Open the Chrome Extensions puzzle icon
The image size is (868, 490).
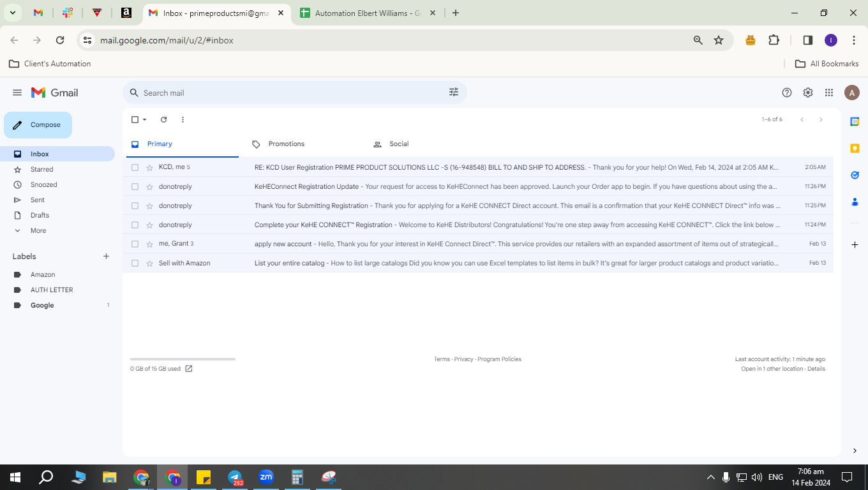point(774,40)
